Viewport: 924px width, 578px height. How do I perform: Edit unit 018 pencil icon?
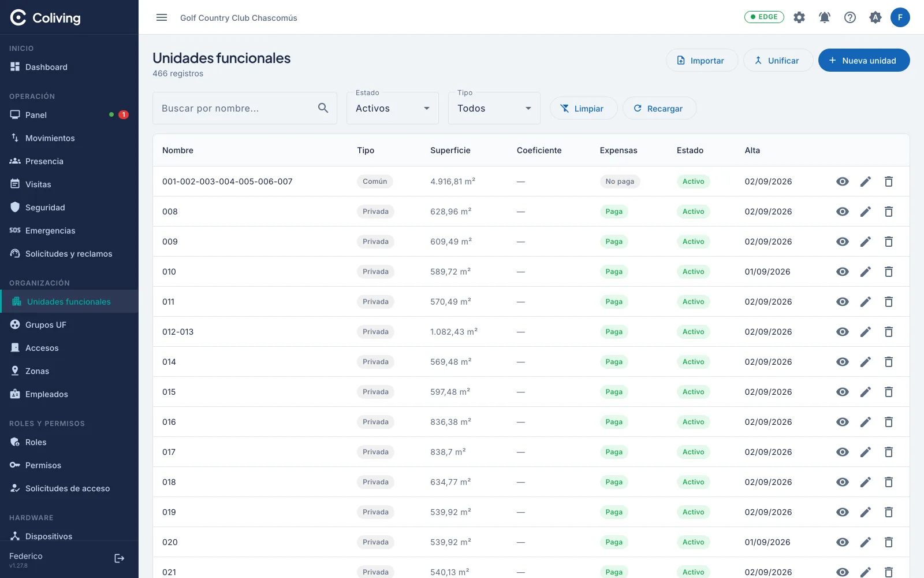866,482
